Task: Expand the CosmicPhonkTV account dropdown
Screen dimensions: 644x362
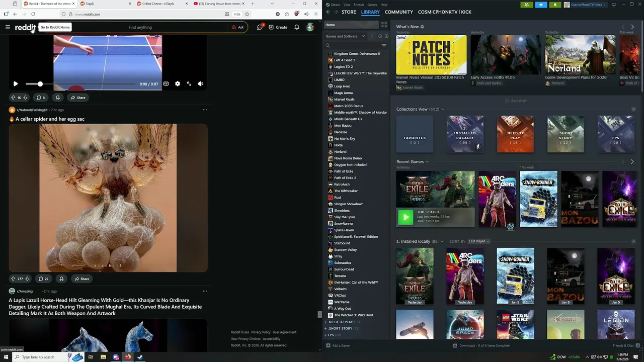Action: pyautogui.click(x=586, y=5)
